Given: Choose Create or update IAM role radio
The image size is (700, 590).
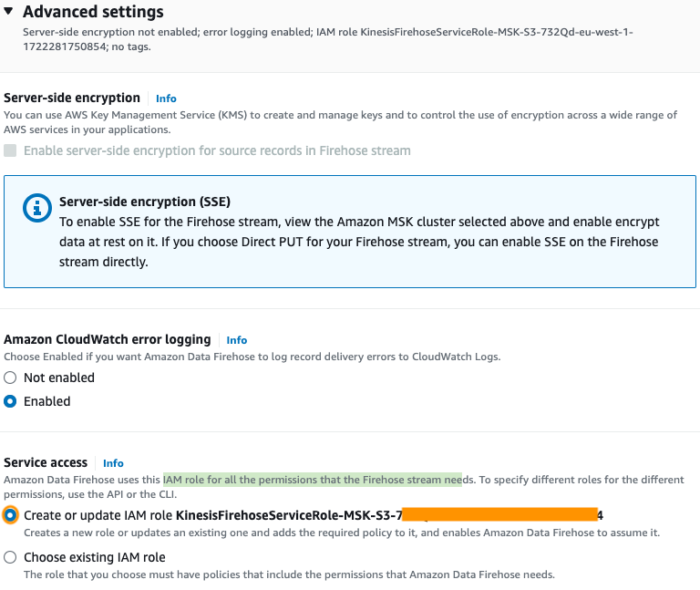Looking at the screenshot, I should click(x=10, y=515).
